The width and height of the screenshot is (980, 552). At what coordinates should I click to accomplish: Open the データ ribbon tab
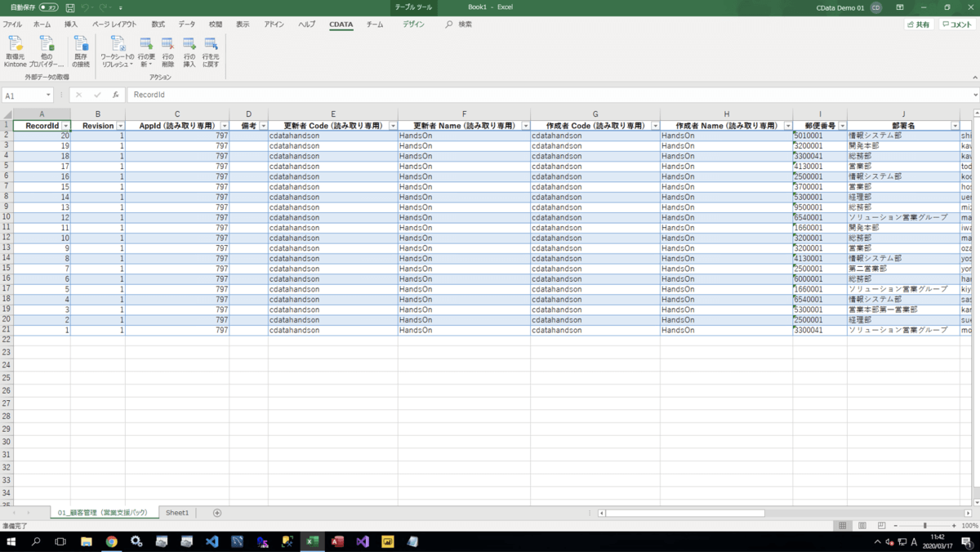[187, 24]
